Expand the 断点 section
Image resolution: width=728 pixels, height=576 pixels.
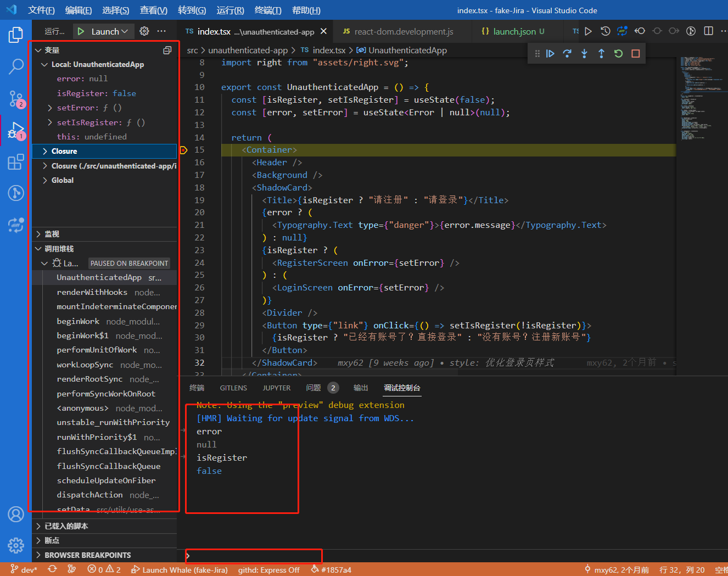tap(104, 540)
